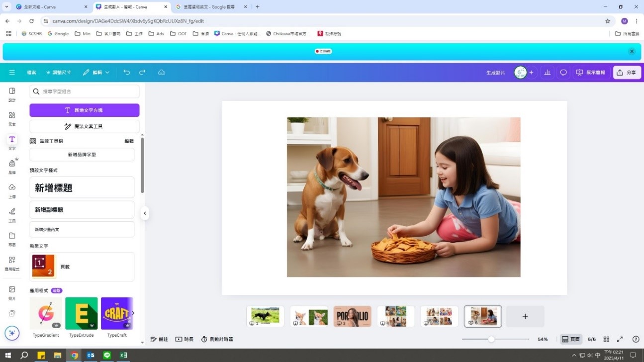Click the 展示簡報 present button
644x362 pixels.
(x=591, y=73)
